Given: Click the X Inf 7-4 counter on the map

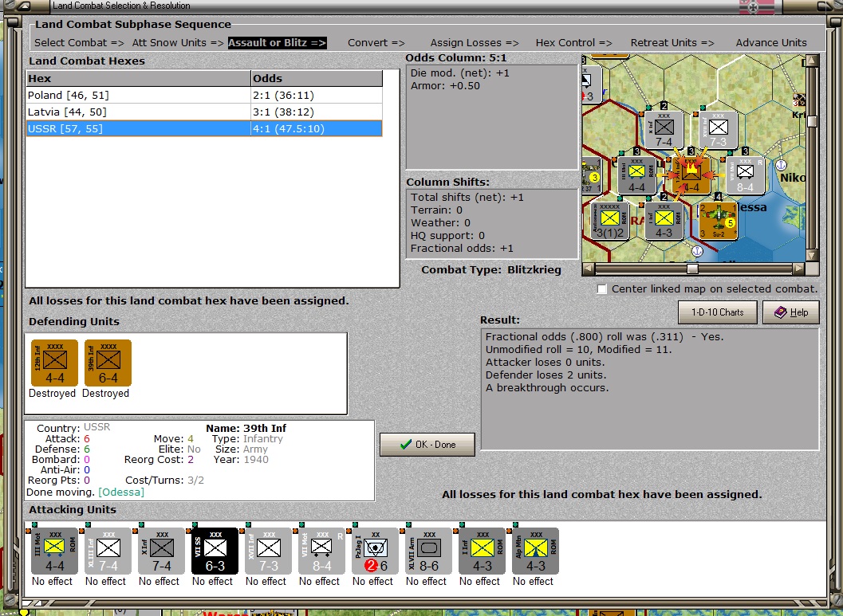Looking at the screenshot, I should tap(664, 131).
